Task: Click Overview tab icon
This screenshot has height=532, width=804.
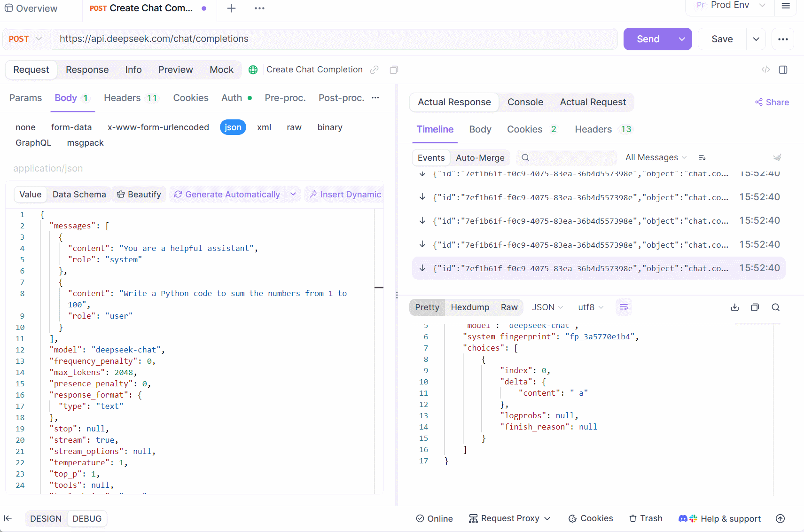Action: 8,8
